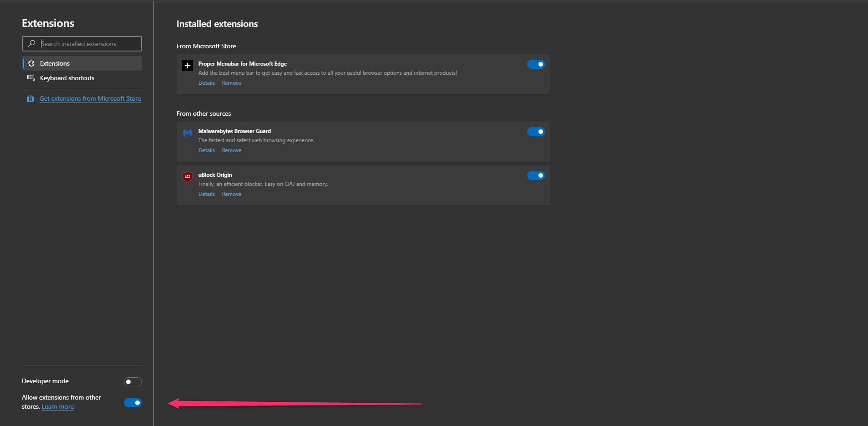The image size is (868, 426).
Task: Click the uBlock Origin title text
Action: [215, 175]
